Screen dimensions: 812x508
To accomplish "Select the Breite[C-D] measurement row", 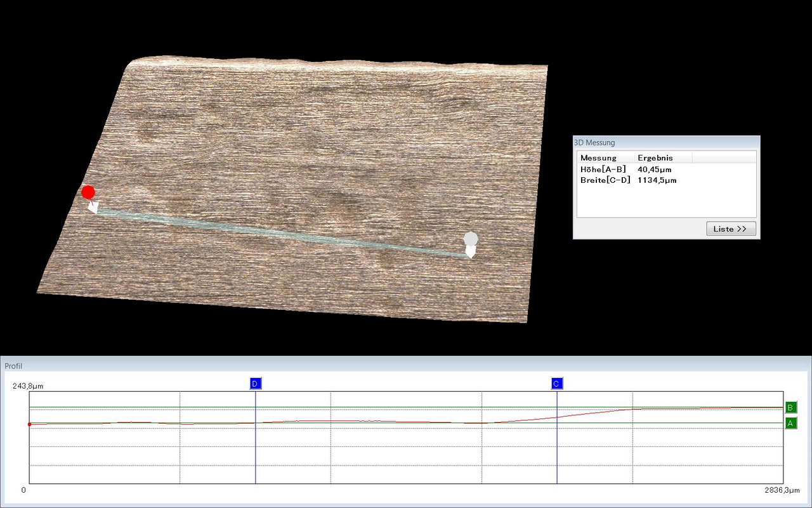I will click(x=605, y=180).
